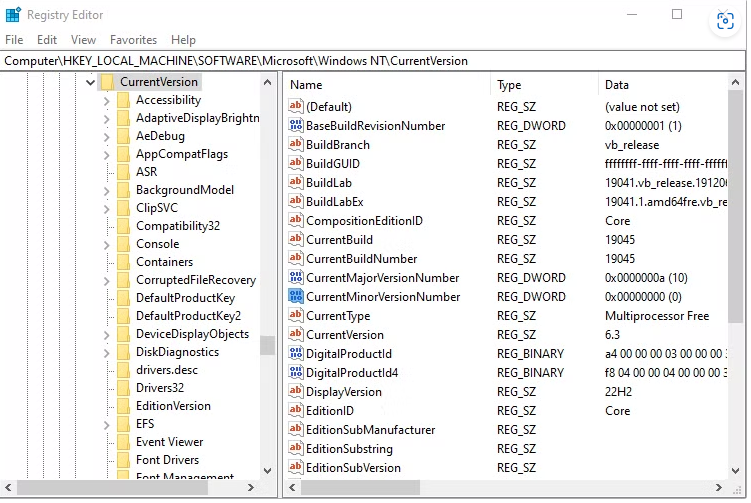The width and height of the screenshot is (751, 503).
Task: Expand the EFS key
Action: click(106, 425)
